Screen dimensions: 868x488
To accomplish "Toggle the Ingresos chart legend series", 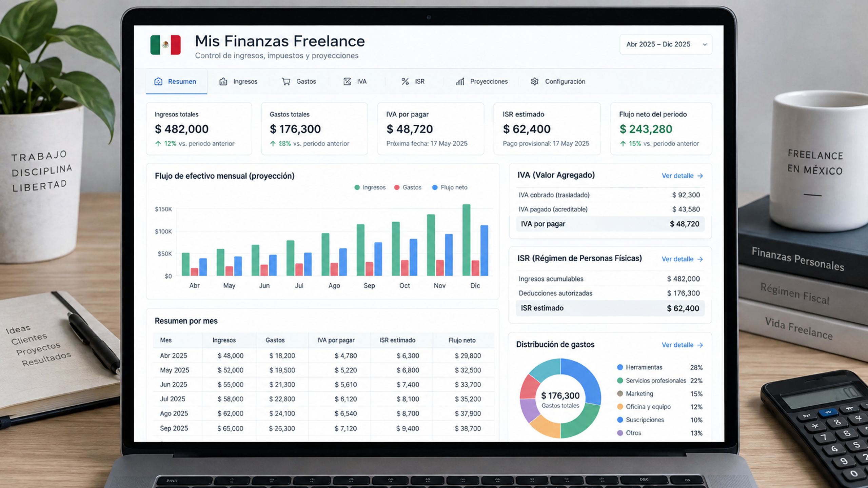I will pyautogui.click(x=370, y=187).
